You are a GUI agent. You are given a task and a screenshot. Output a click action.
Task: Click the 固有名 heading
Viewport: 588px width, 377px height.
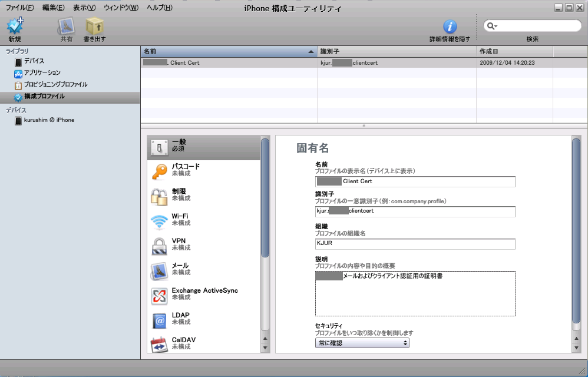click(312, 148)
